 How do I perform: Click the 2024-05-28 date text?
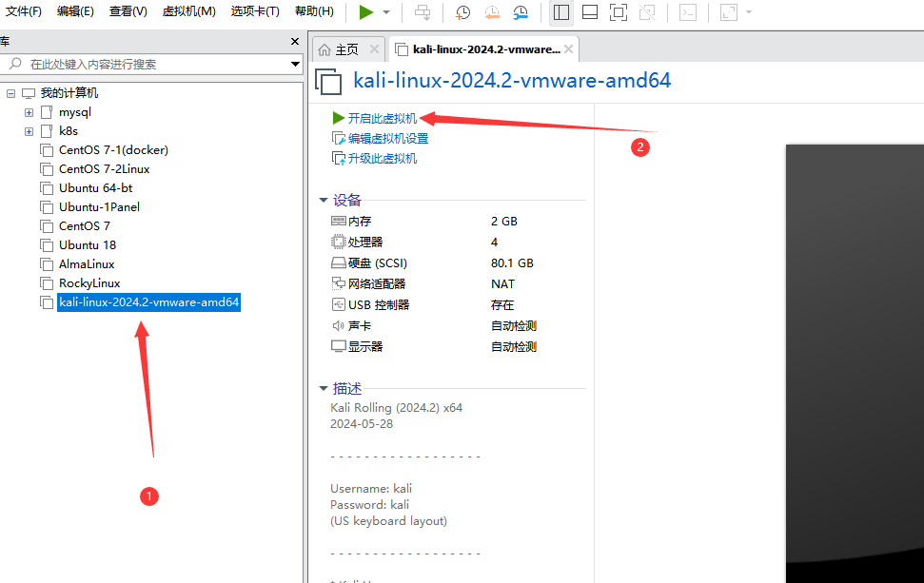pyautogui.click(x=362, y=424)
